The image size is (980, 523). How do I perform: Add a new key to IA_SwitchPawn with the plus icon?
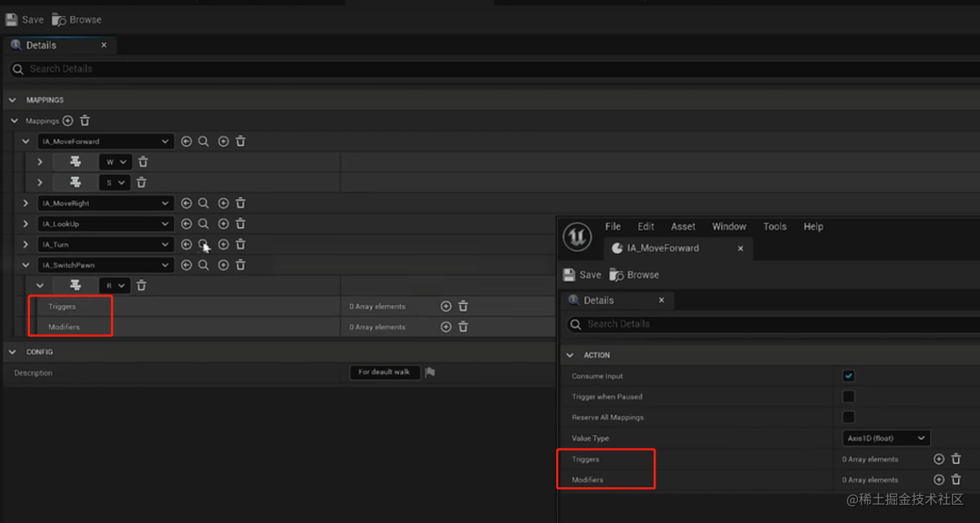pyautogui.click(x=224, y=264)
